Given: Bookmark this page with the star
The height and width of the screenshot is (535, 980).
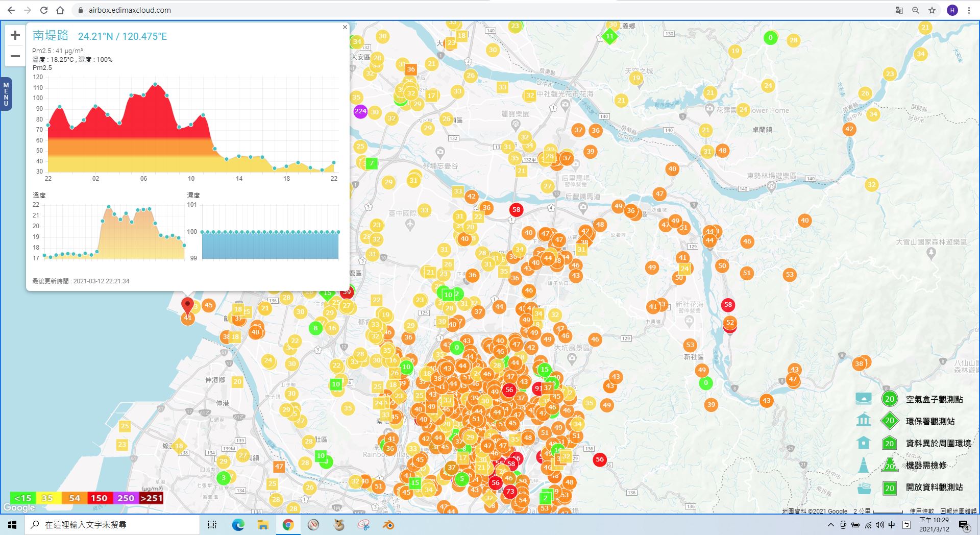Looking at the screenshot, I should [932, 10].
